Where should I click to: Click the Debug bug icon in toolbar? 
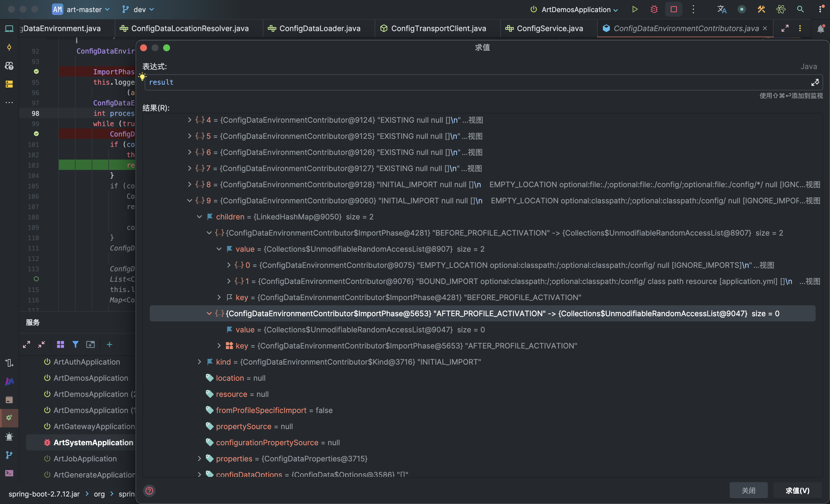coord(654,10)
